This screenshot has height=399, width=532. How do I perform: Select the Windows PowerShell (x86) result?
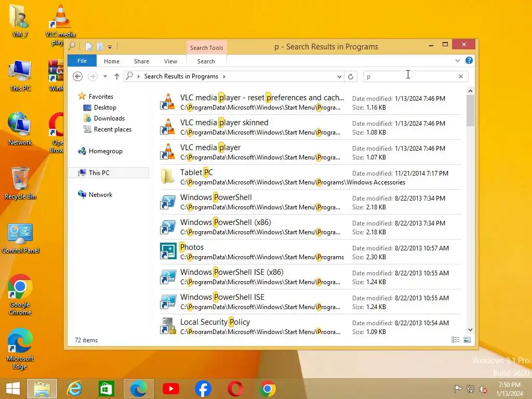311,227
